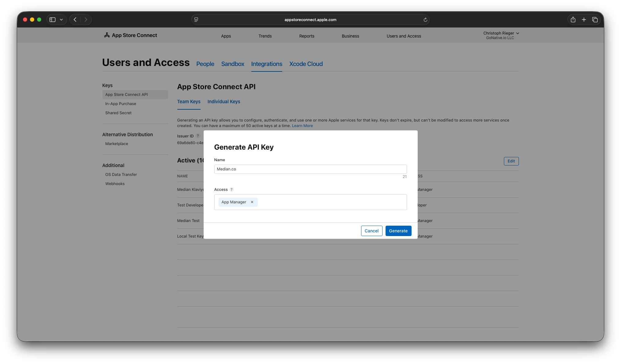Viewport: 621px width, 364px height.
Task: Switch to the People tab
Action: [205, 64]
